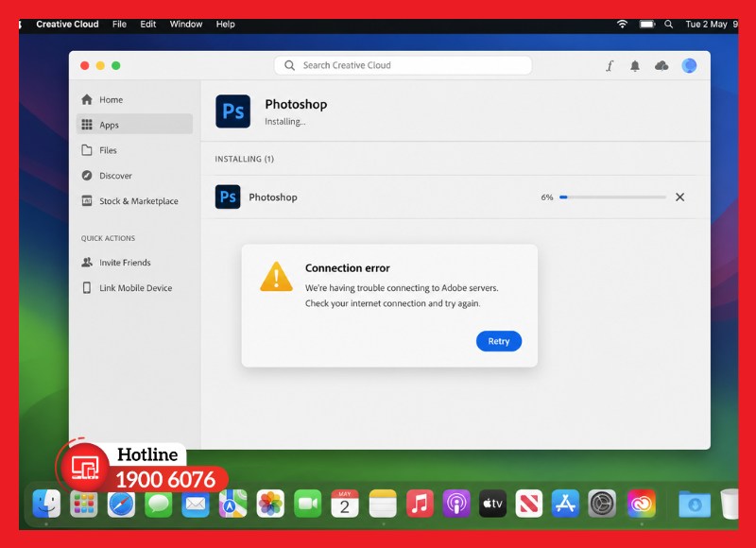Viewport: 756px width, 548px height.
Task: Open Apple TV from the Dock
Action: [492, 504]
